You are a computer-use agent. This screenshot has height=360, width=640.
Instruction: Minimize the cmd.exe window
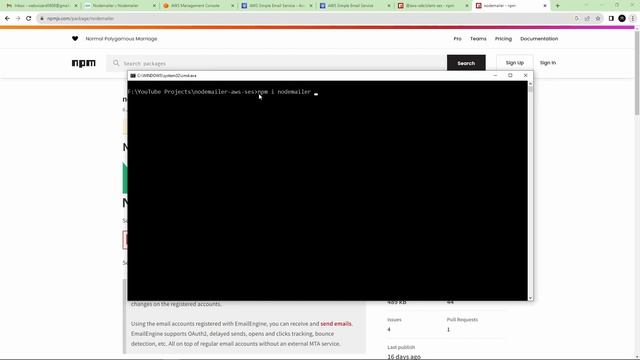click(x=495, y=76)
